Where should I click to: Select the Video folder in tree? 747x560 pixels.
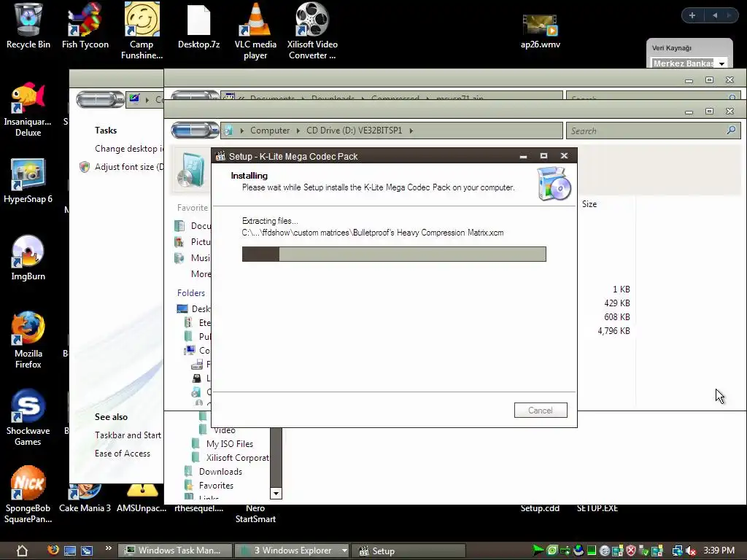pos(224,430)
